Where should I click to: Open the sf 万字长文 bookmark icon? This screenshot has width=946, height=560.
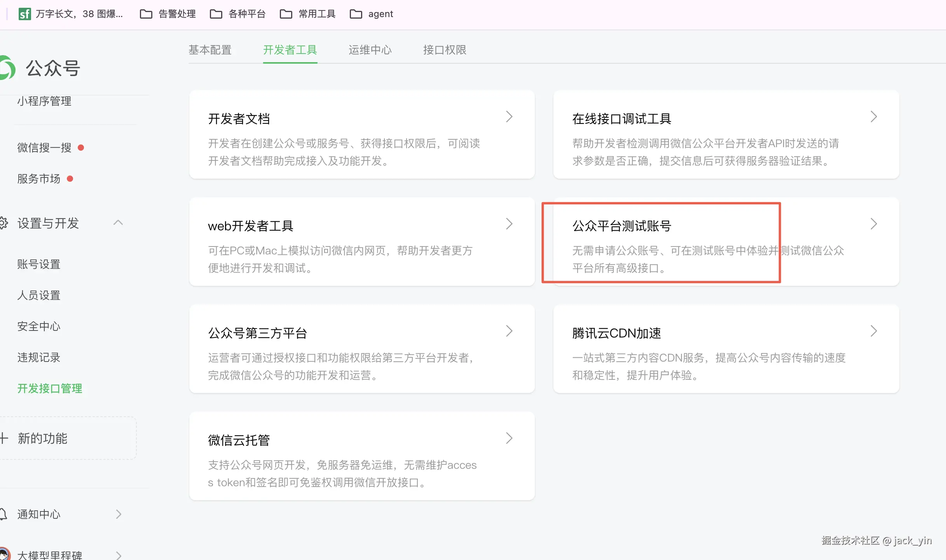click(24, 14)
